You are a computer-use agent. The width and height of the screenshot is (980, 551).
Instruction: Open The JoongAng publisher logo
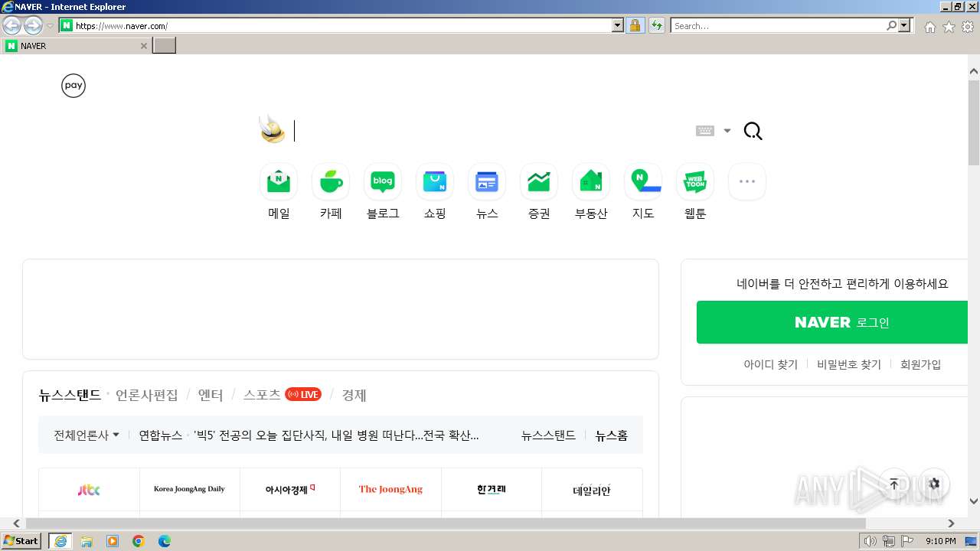(x=390, y=490)
